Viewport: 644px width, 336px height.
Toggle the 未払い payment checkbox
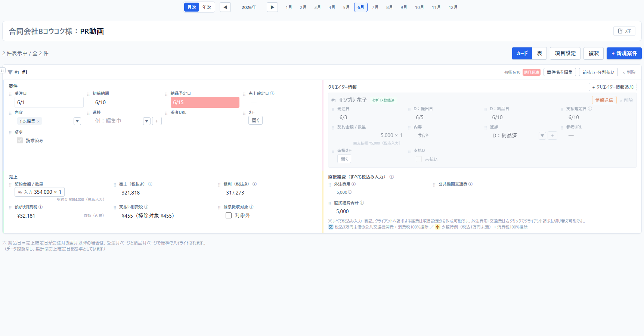tap(419, 159)
